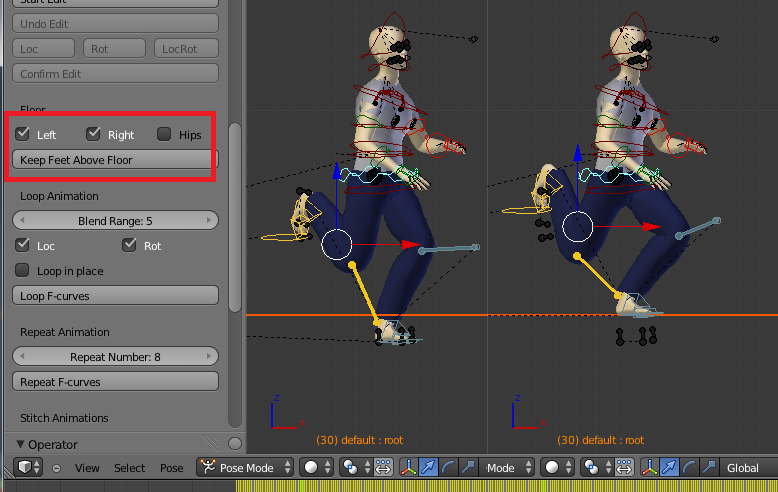Screen dimensions: 778x492
Task: Click the left pivot point icon
Action: click(x=351, y=467)
